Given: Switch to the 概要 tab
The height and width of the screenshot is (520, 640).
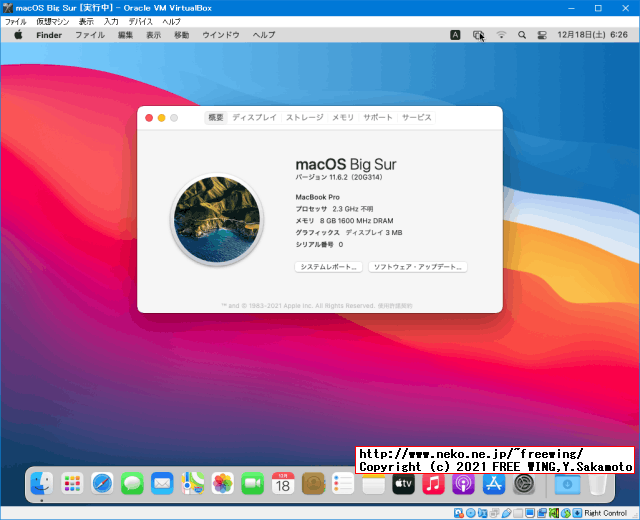Looking at the screenshot, I should [216, 118].
